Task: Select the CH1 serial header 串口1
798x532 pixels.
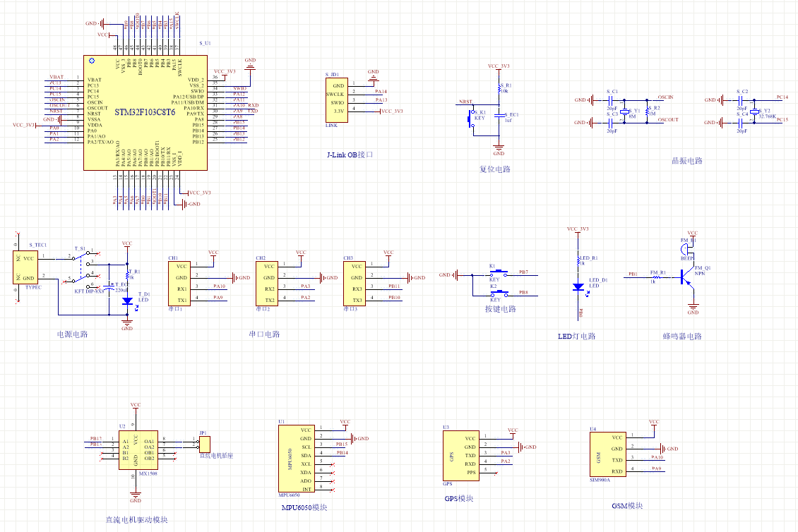Action: [x=179, y=284]
